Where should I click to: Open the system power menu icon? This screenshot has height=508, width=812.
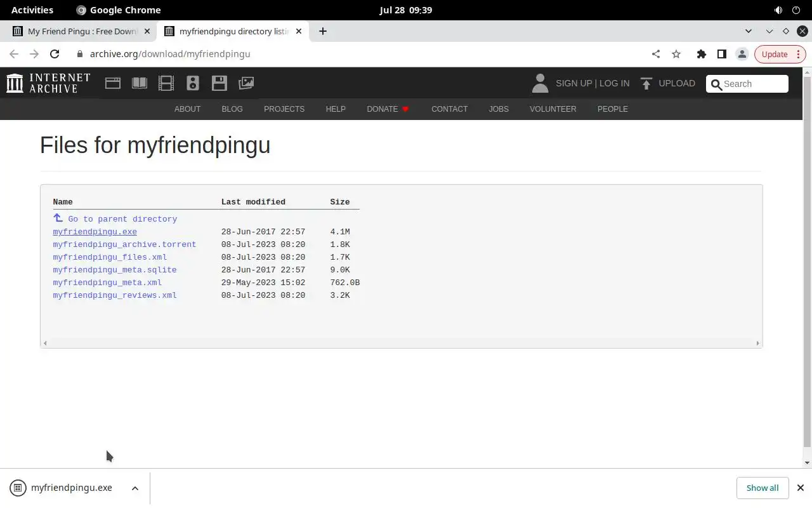pos(796,10)
